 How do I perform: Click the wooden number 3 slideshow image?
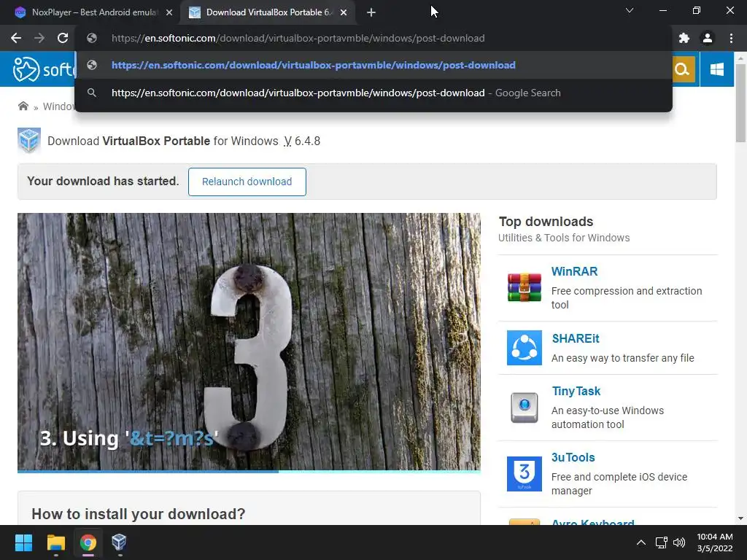click(249, 341)
